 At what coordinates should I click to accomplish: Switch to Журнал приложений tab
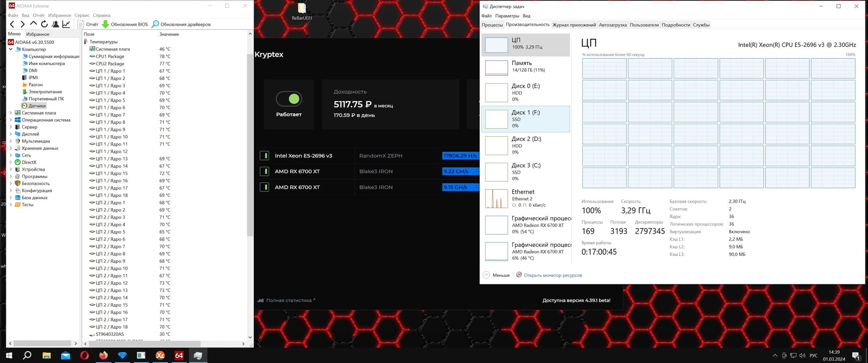574,25
